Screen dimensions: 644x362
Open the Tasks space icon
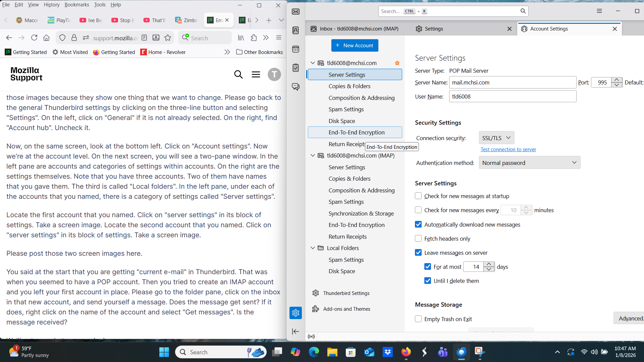pos(296,68)
